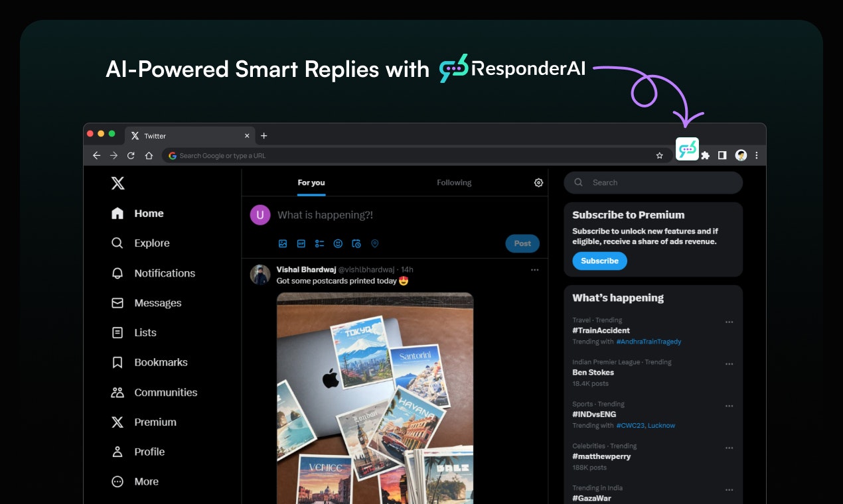
Task: Open Vishal Bhardwaj's profile name
Action: tap(307, 270)
